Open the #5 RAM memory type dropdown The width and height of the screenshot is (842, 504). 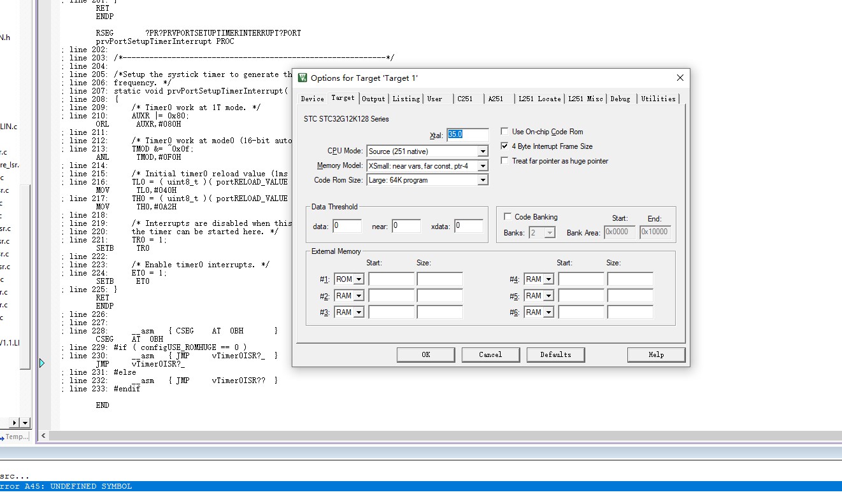[549, 296]
